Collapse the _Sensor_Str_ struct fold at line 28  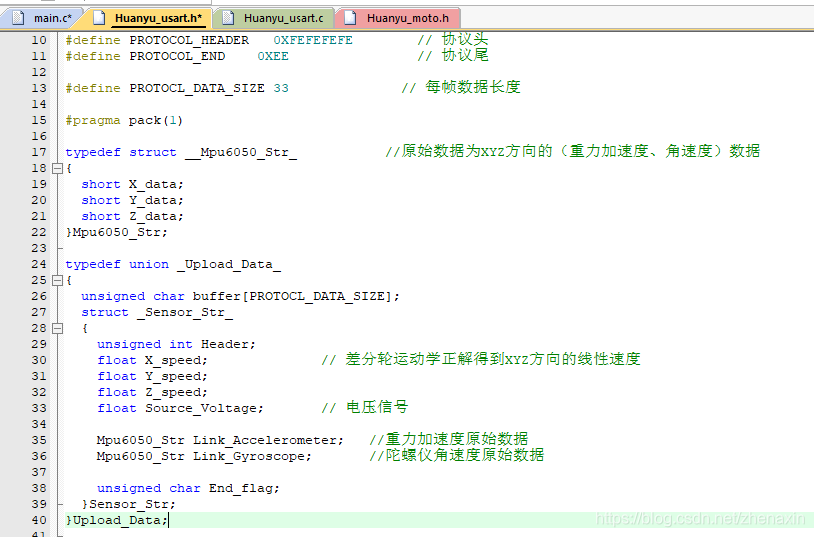pos(58,328)
